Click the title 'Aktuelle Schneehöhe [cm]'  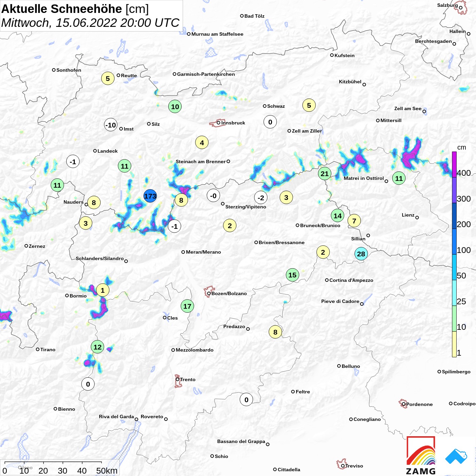[75, 9]
